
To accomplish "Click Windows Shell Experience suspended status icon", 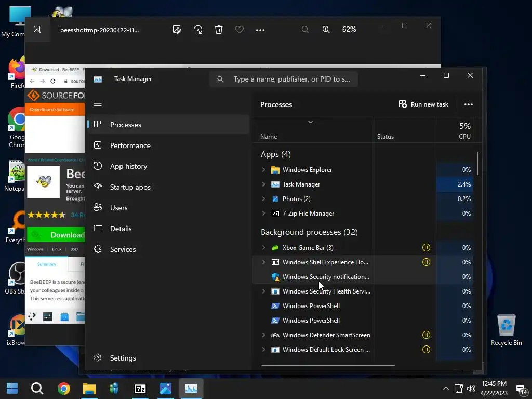I will point(426,262).
